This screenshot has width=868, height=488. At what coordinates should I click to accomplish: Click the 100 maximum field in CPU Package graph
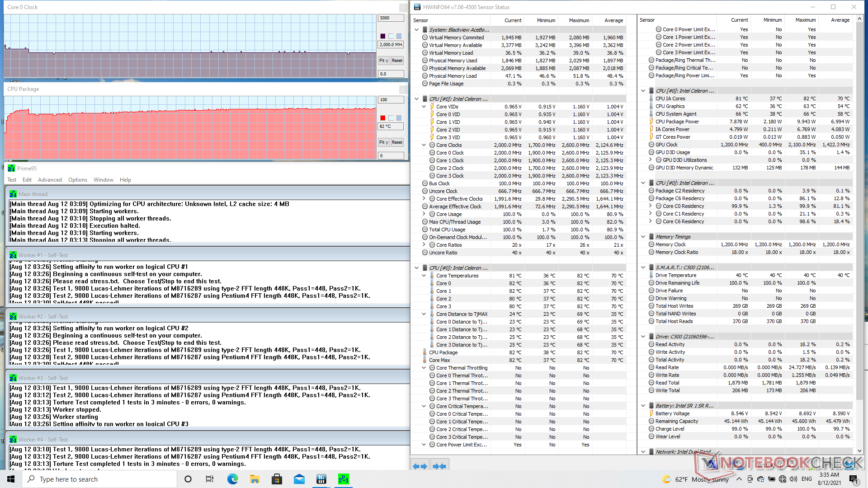(391, 100)
